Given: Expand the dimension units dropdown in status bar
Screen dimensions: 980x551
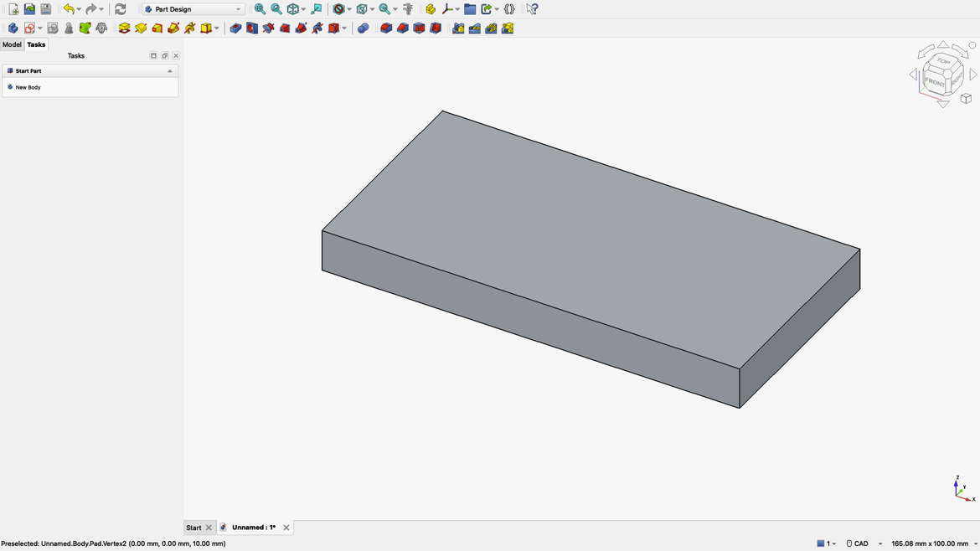Looking at the screenshot, I should [976, 543].
